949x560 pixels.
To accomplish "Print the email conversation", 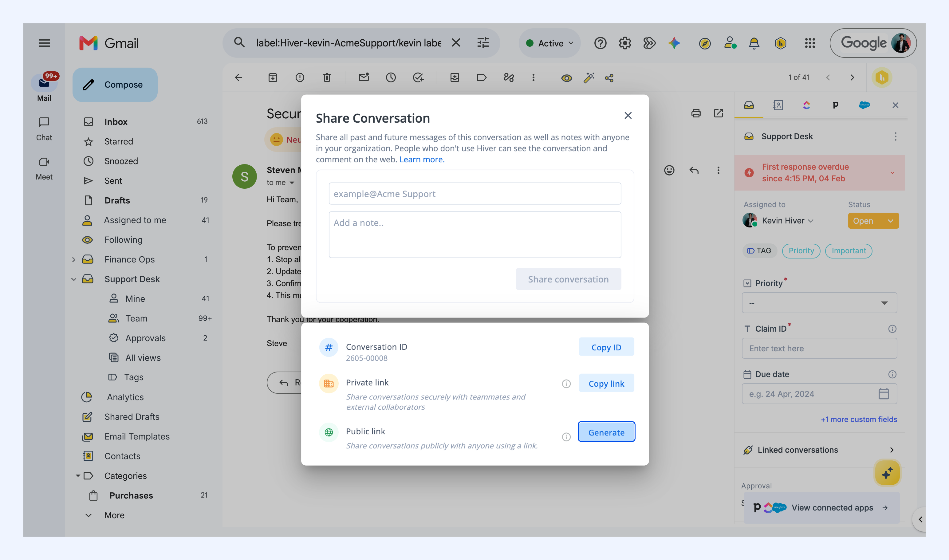I will (696, 113).
